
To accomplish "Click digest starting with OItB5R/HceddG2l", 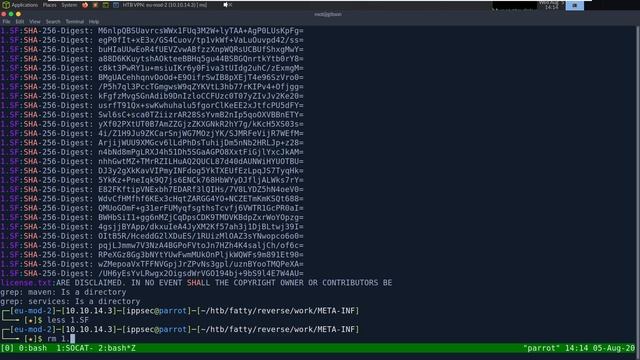I will pyautogui.click(x=200, y=236).
